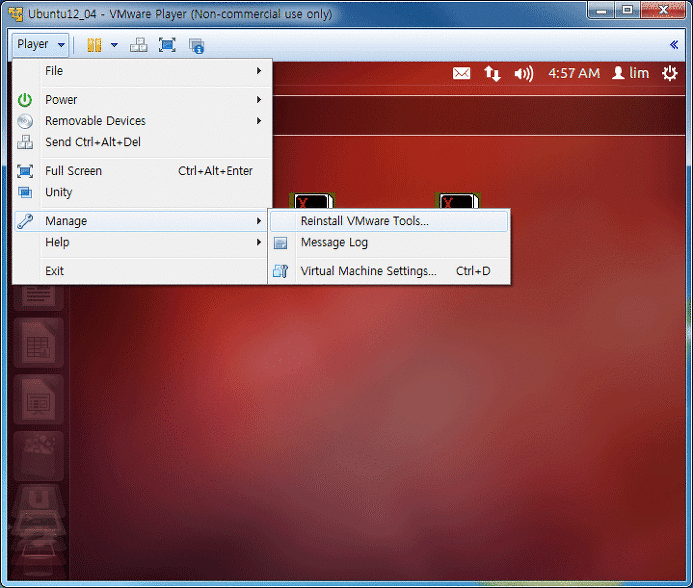Click the Virtual Machine Settings icon
Viewport: 693px width, 588px height.
coord(280,271)
